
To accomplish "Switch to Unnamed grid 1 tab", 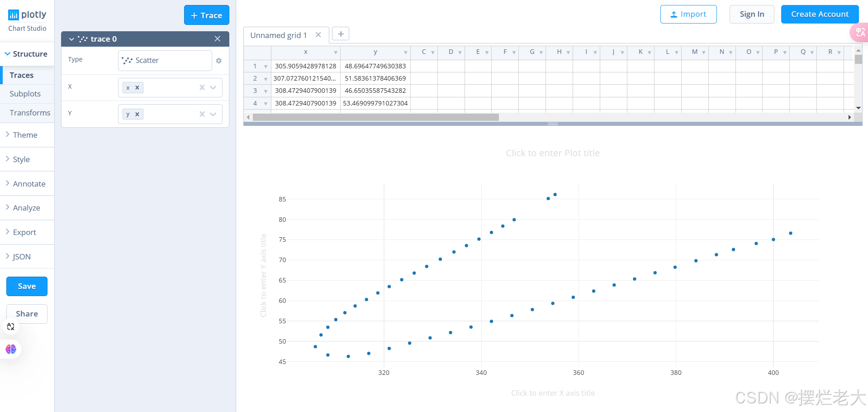I will coord(279,35).
